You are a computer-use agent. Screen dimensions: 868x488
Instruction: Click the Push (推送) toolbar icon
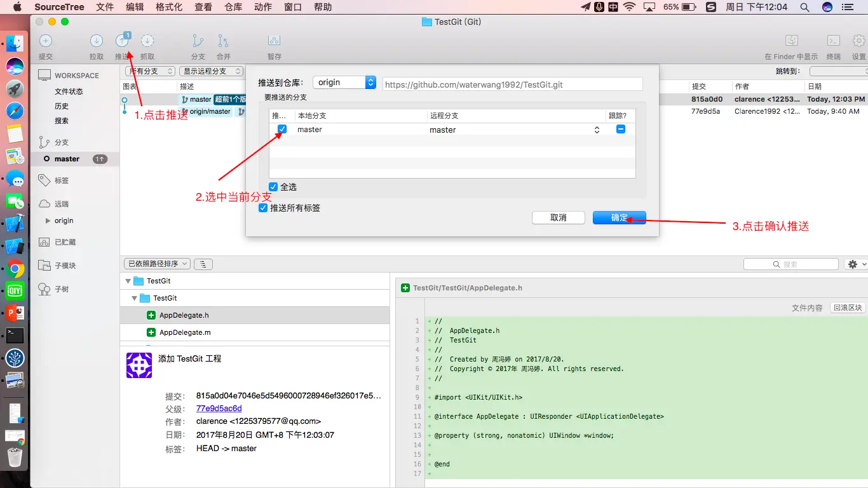(x=122, y=41)
